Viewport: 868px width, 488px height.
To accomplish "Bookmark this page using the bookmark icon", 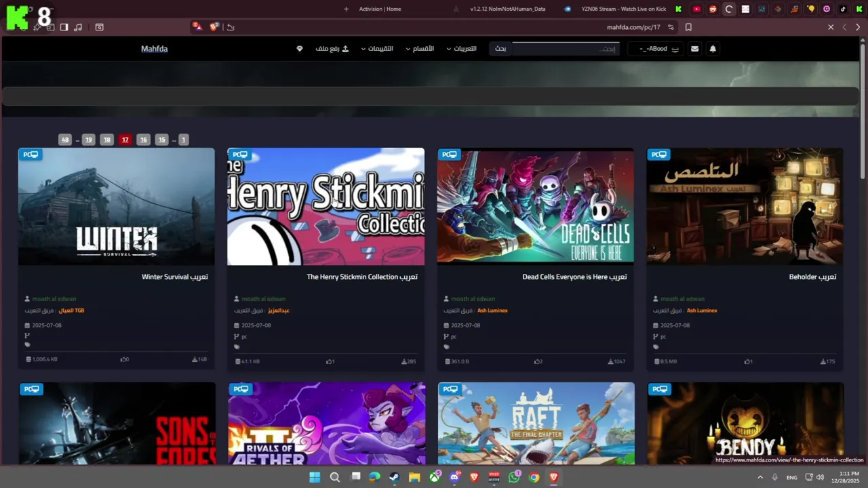I will tap(688, 27).
